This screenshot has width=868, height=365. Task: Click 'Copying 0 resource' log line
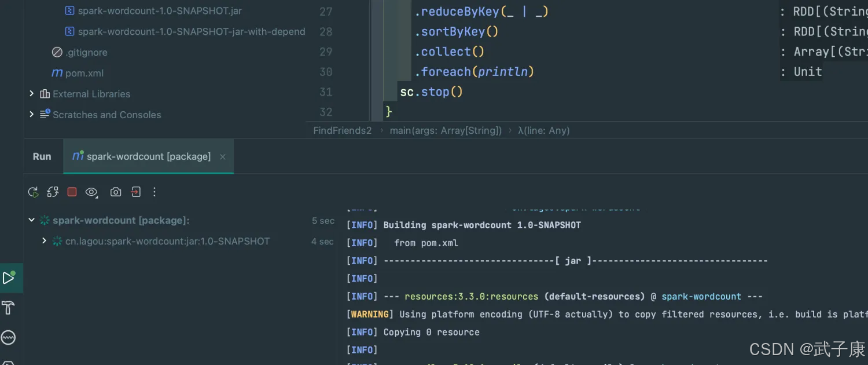pos(432,332)
